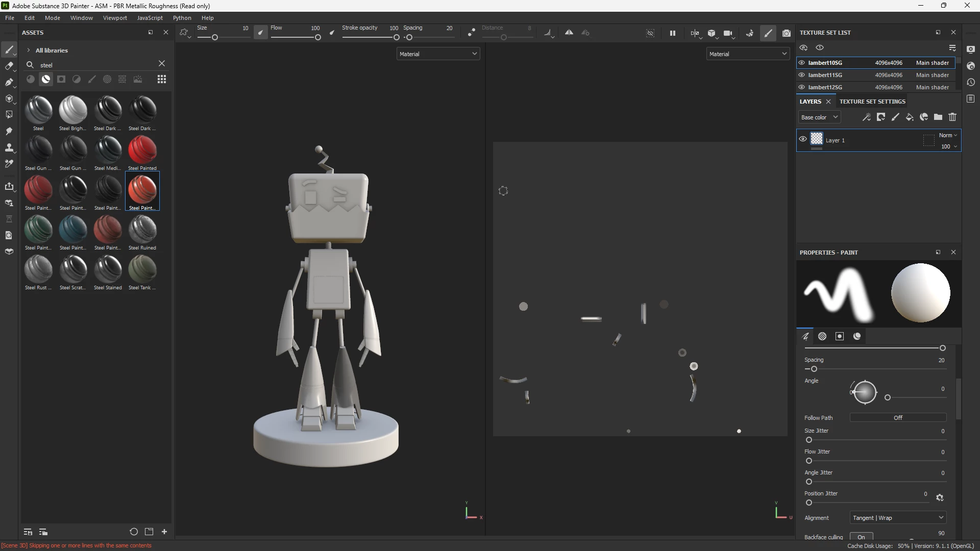
Task: Pause the viewport rendering
Action: pos(673,33)
